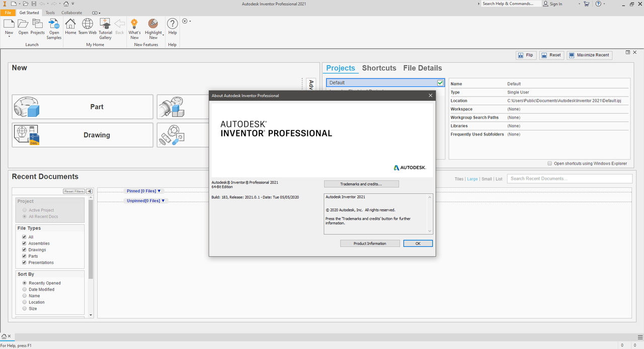The height and width of the screenshot is (349, 644).
Task: Open the Sign In dropdown arrow
Action: click(x=579, y=4)
